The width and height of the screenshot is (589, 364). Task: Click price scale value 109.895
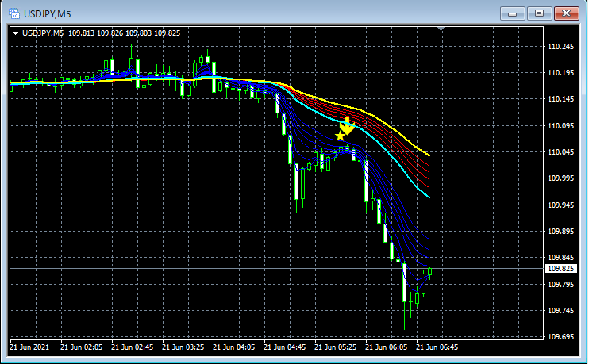click(561, 231)
